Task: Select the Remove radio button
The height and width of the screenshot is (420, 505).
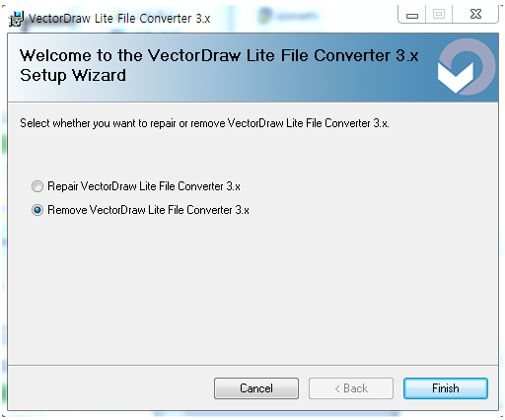Action: click(x=37, y=210)
